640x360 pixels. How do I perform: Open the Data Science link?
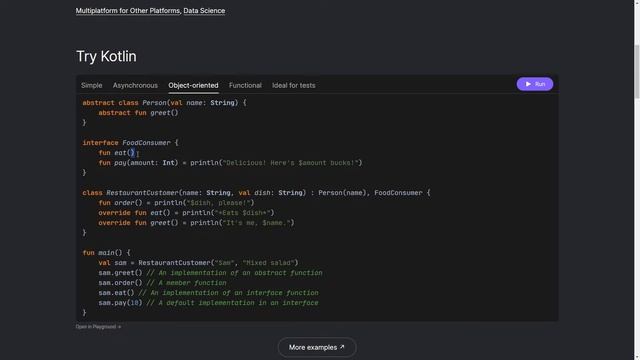click(204, 11)
